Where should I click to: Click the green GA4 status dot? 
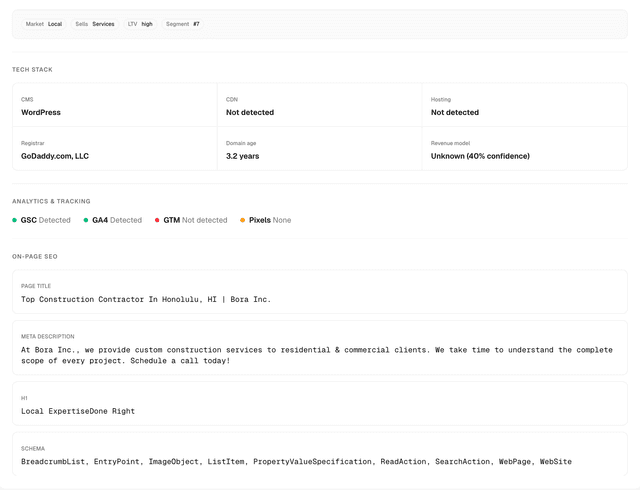[86, 220]
